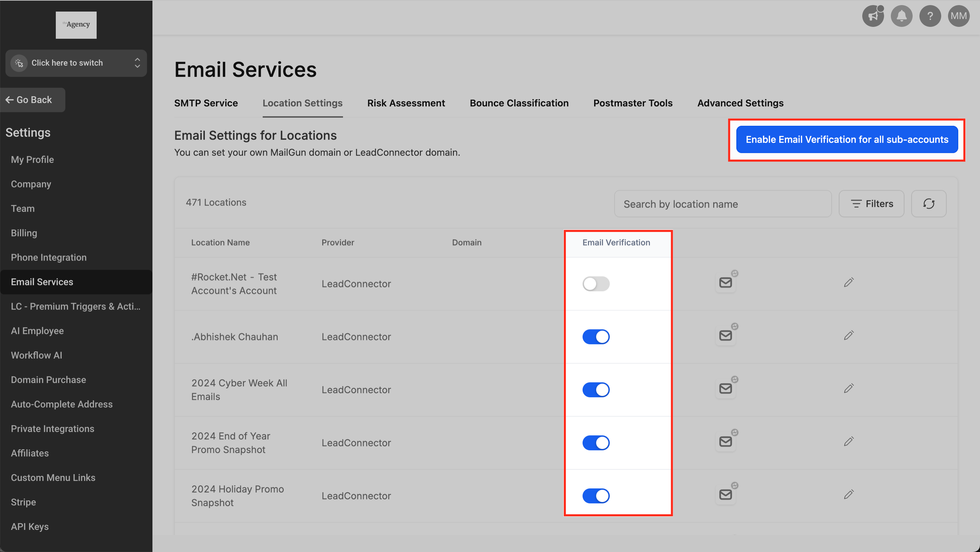The height and width of the screenshot is (552, 980).
Task: Disable email verification for .Abhishek Chauhan
Action: pos(596,337)
